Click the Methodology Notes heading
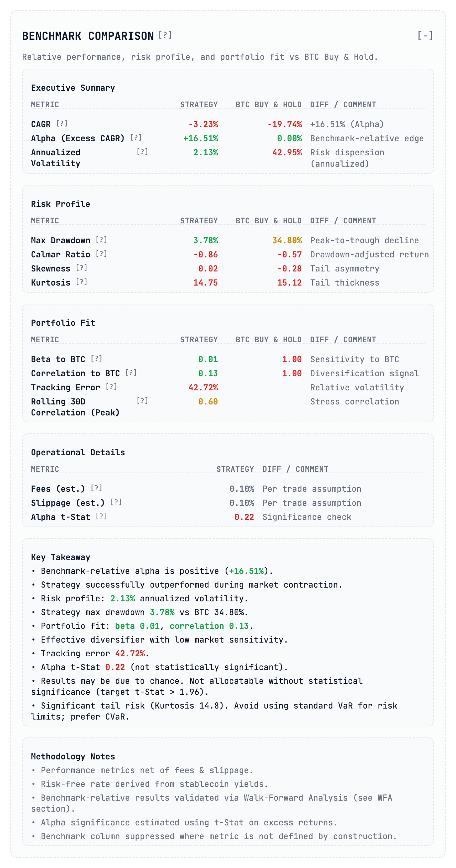 click(x=73, y=756)
